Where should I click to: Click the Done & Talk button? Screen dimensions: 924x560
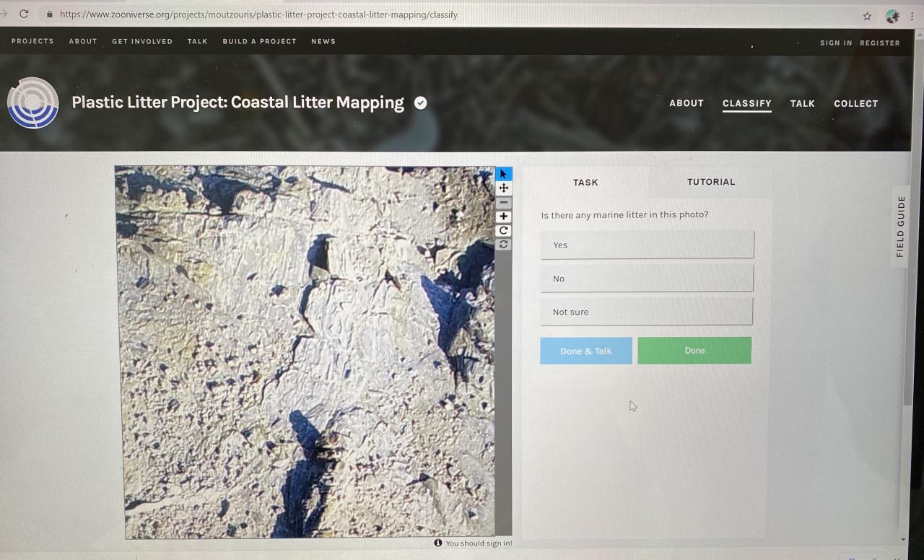pos(586,351)
